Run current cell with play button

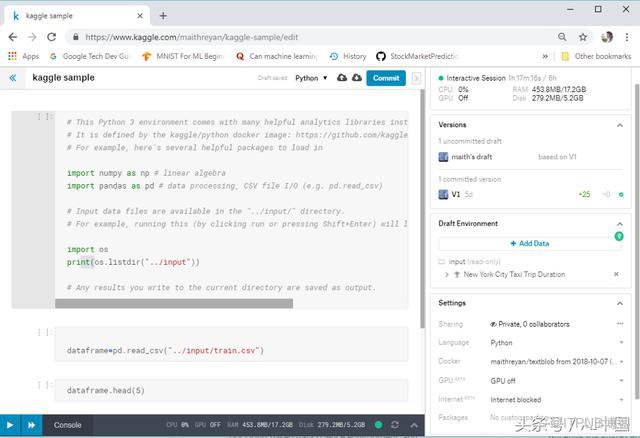(x=10, y=425)
